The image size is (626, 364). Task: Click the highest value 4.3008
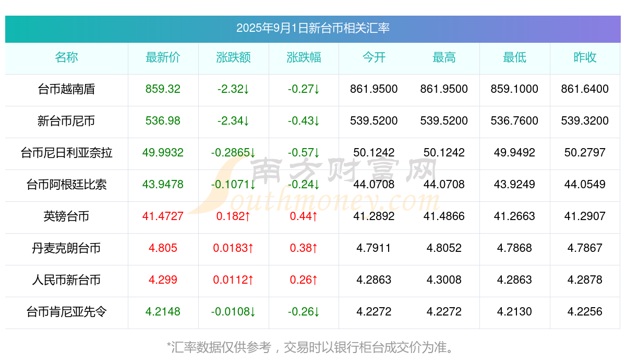444,280
